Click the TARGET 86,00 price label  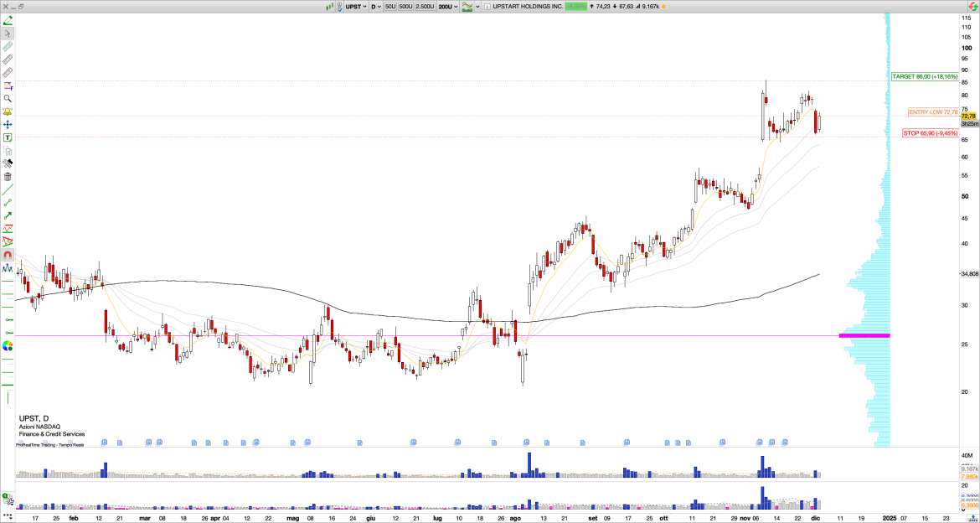click(x=924, y=76)
